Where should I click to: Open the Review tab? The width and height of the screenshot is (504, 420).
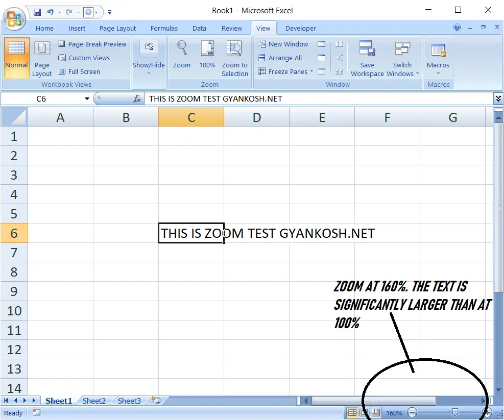click(x=231, y=28)
